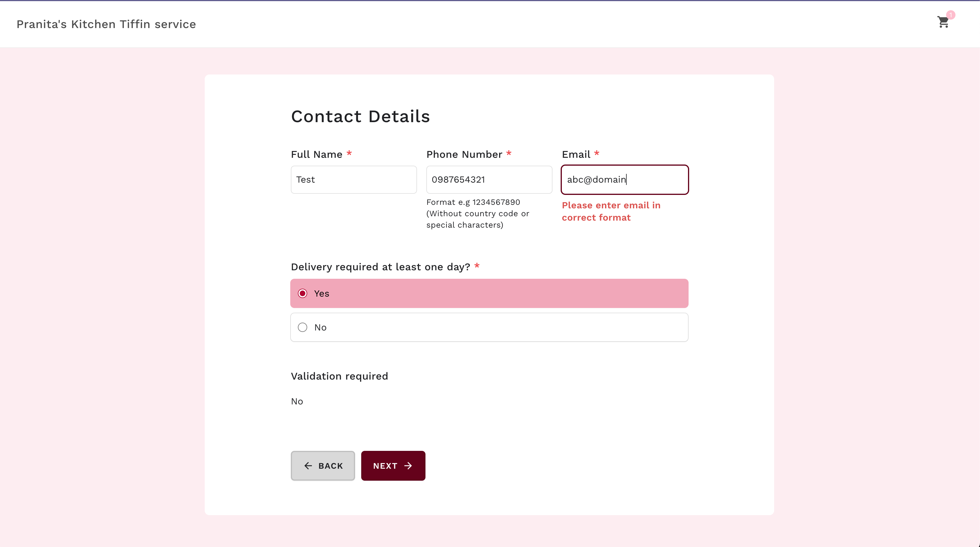Viewport: 980px width, 547px height.
Task: Click the Contact Details heading
Action: [360, 117]
